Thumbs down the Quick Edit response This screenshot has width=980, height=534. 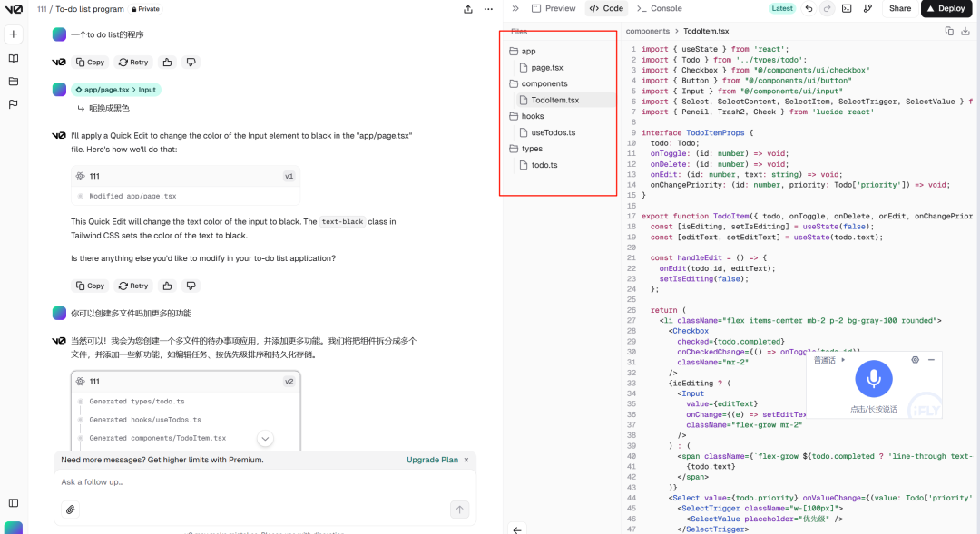[191, 286]
